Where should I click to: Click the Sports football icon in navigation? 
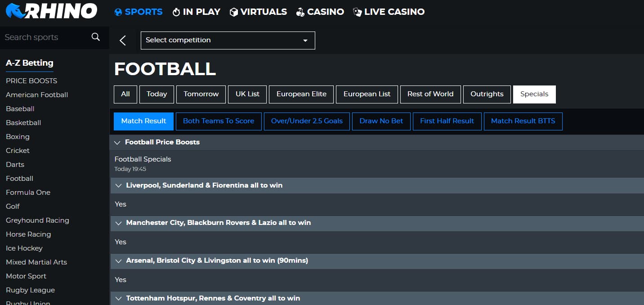[x=118, y=12]
